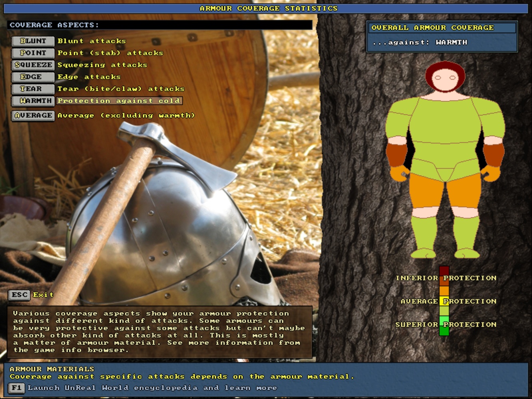Click the orange left-side hand on figure
The height and width of the screenshot is (399, 532).
point(399,174)
